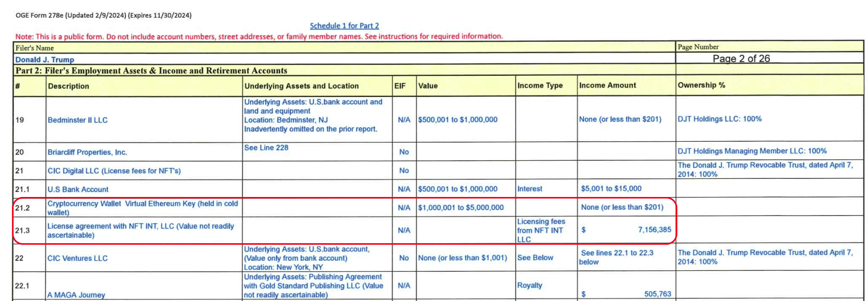Click the 'Value' column header
This screenshot has width=868, height=301.
[428, 86]
